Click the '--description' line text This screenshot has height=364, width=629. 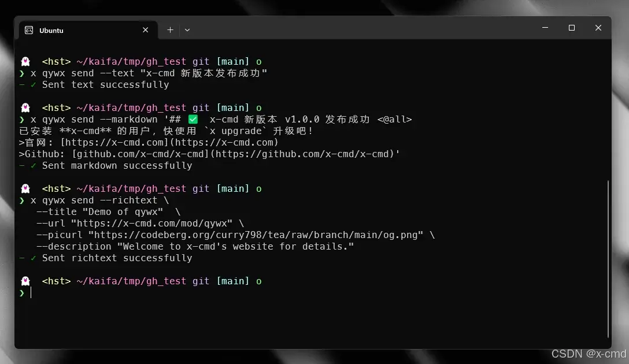pyautogui.click(x=195, y=246)
